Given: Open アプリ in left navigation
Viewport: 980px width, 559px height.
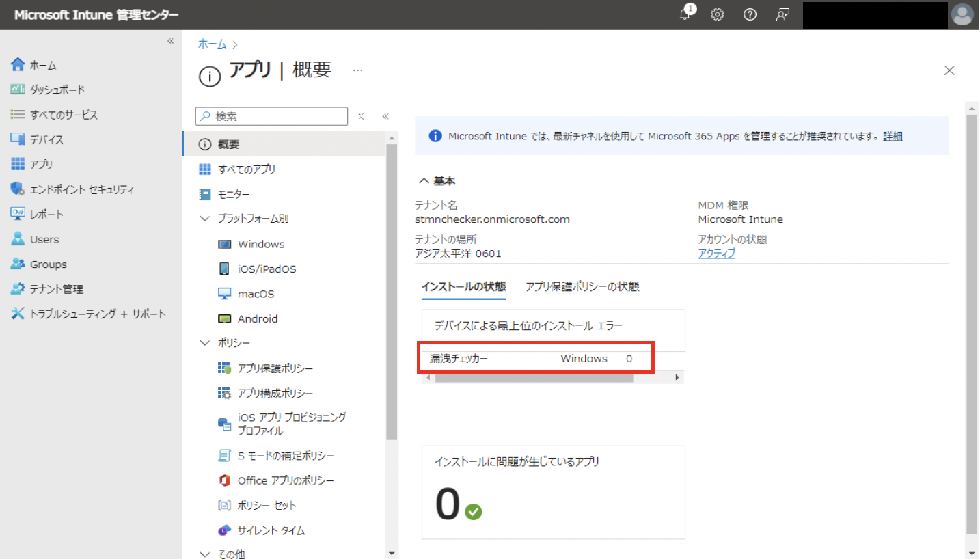Looking at the screenshot, I should pos(31,164).
